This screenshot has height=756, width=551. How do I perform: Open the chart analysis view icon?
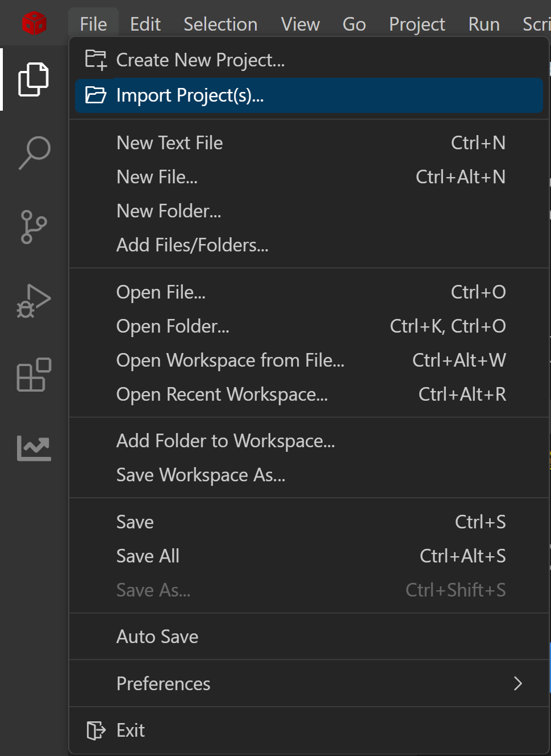34,448
